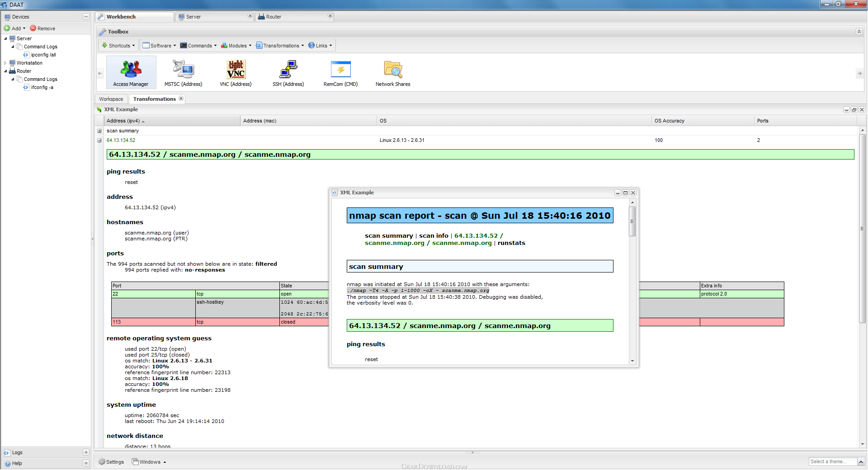This screenshot has width=868, height=470.
Task: Open the Software dropdown menu
Action: point(159,46)
